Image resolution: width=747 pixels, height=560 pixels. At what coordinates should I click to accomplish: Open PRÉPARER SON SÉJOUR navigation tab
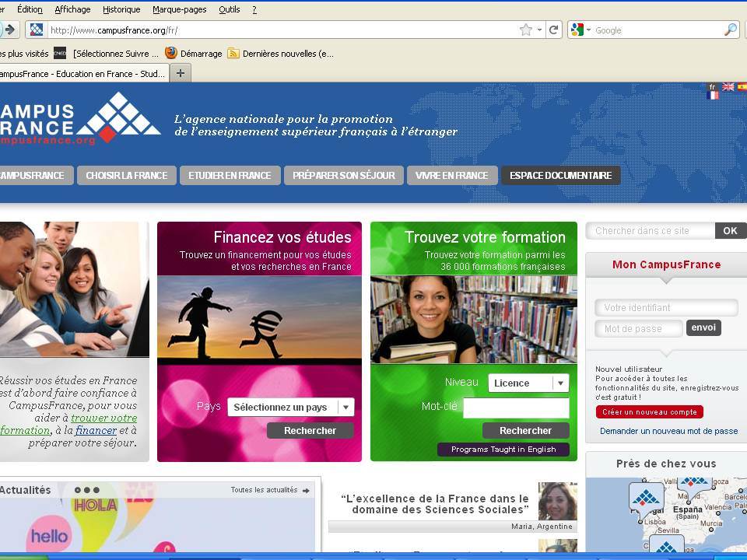click(343, 175)
